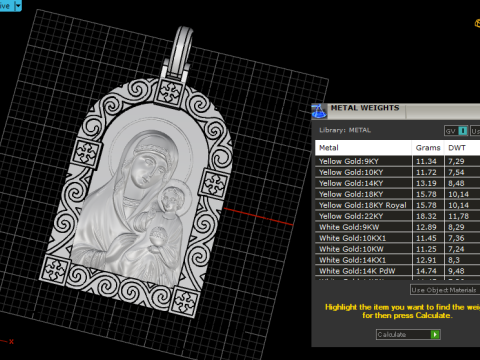Click the 18.32 grams cell
Viewport: 480px width, 360px height.
coord(428,216)
